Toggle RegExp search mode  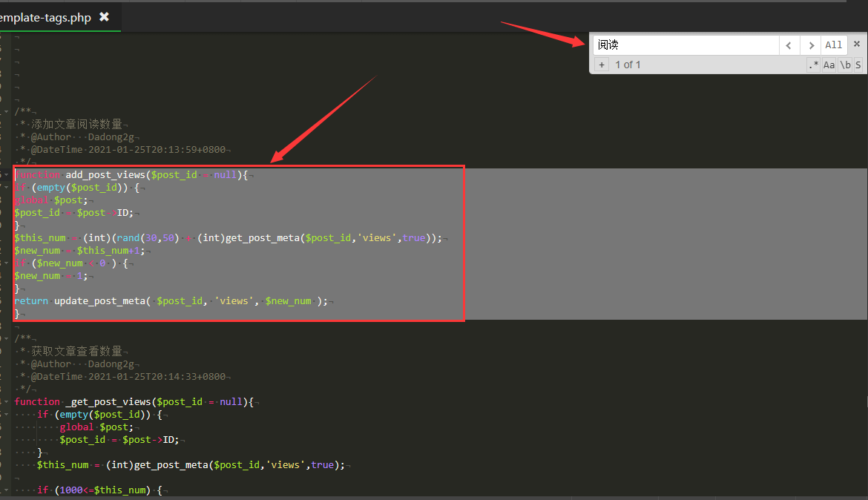point(813,65)
